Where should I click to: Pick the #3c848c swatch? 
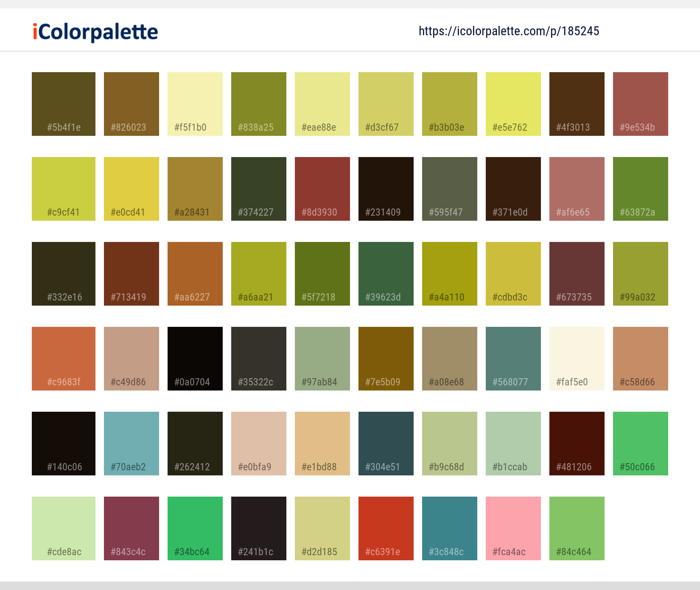pyautogui.click(x=450, y=528)
